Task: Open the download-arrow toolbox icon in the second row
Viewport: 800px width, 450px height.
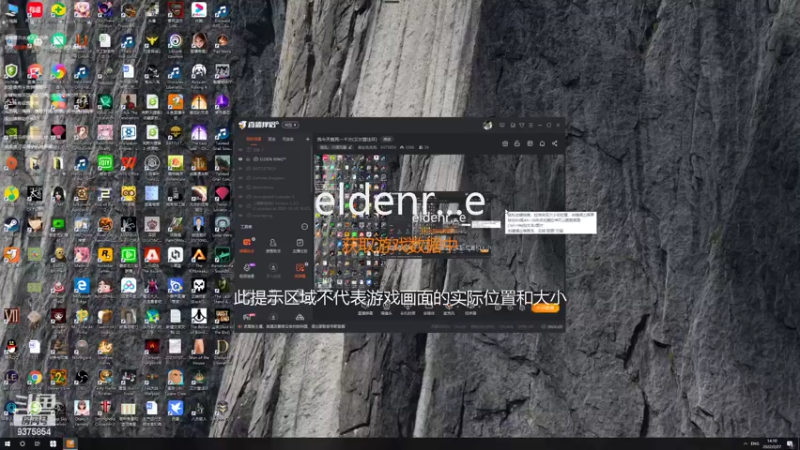Action: point(273,270)
